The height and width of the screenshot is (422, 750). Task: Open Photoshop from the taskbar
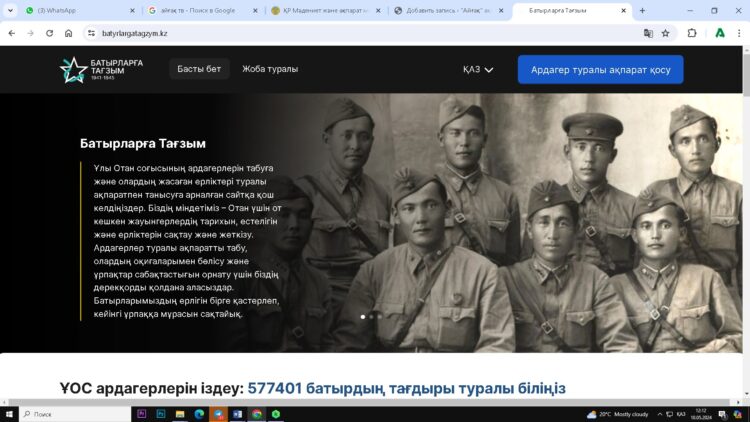tap(161, 414)
